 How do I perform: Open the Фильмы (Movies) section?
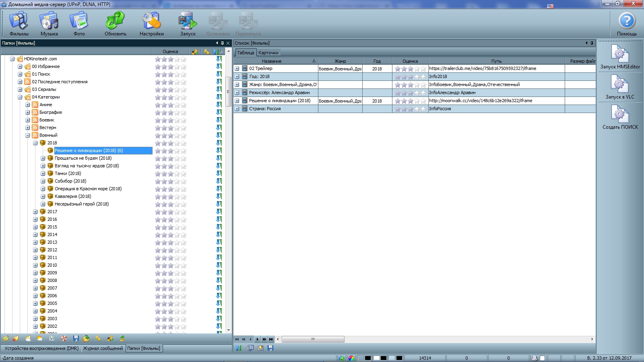[19, 23]
